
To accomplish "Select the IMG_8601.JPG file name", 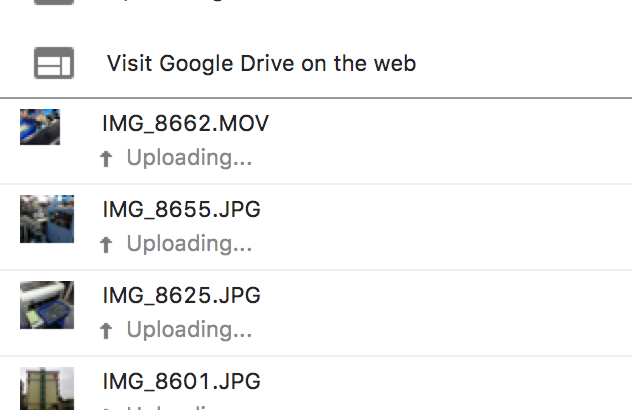I will point(181,382).
